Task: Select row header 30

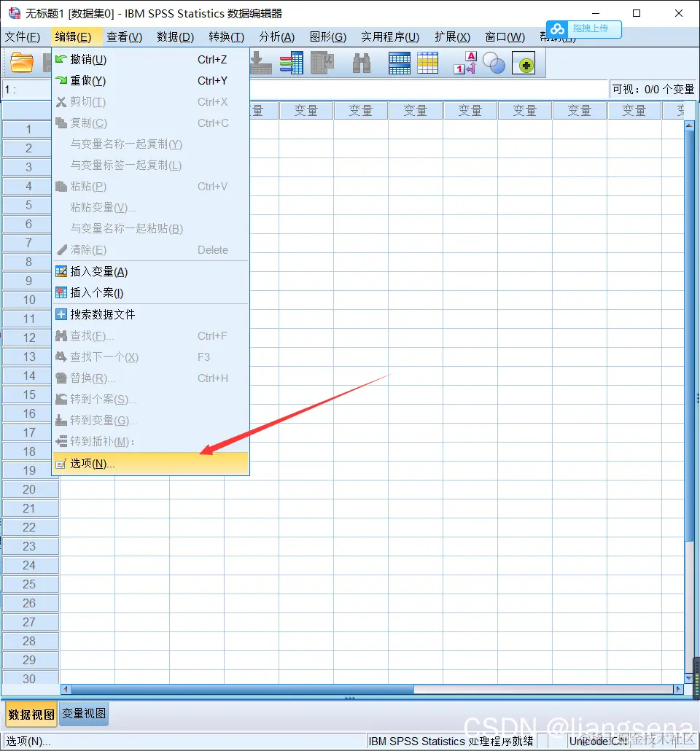Action: (31, 678)
